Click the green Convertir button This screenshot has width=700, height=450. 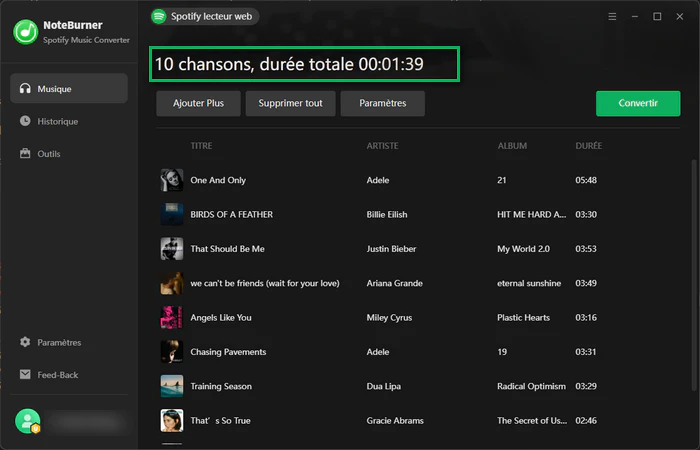coord(638,103)
